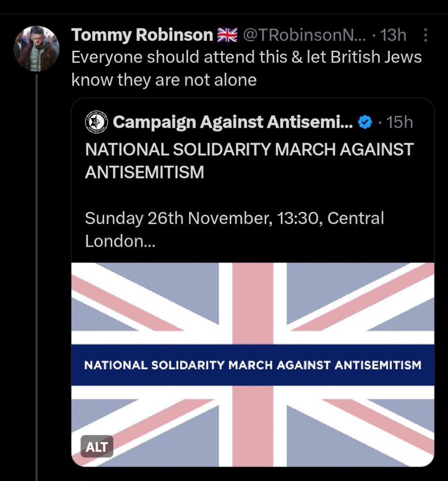
Task: Click the Campaign Against Antisemitism logo avatar
Action: pyautogui.click(x=96, y=122)
